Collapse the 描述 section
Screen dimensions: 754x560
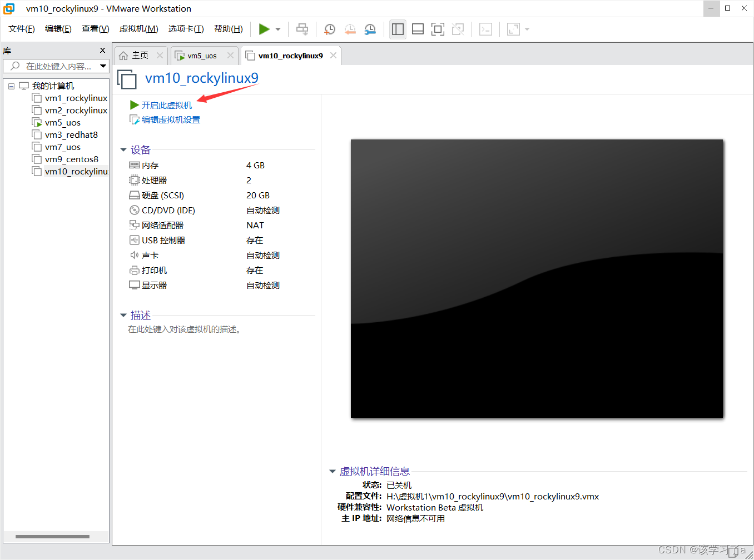pos(123,316)
